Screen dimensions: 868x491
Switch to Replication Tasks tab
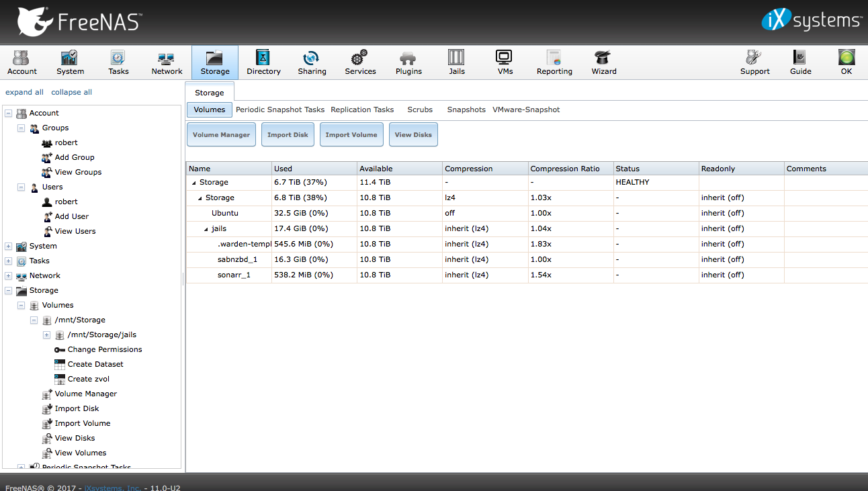[x=362, y=109]
